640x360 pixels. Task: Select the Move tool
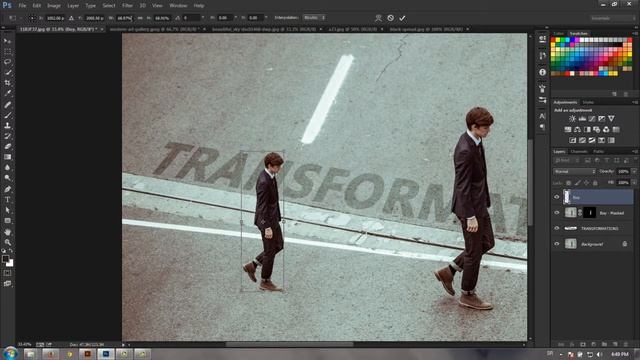pyautogui.click(x=7, y=41)
